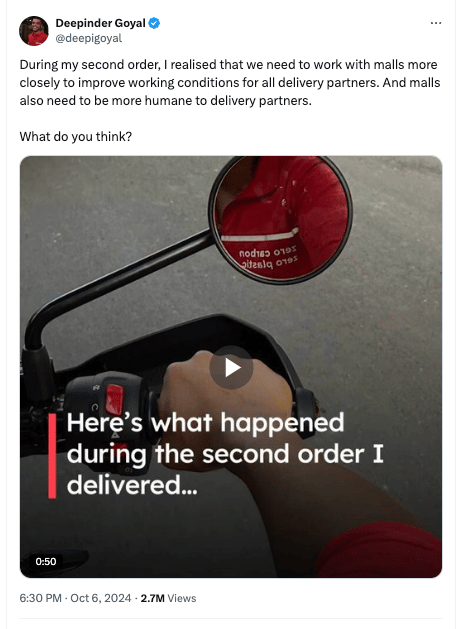Click the red switch on the handlebar
Viewport: 463px width, 629px height.
pos(115,398)
